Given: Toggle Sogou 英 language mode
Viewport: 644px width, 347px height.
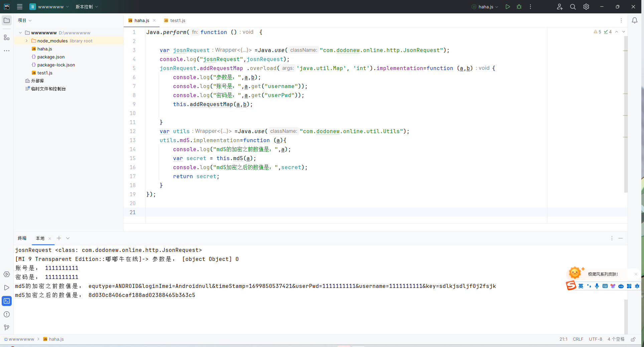Looking at the screenshot, I should point(581,286).
